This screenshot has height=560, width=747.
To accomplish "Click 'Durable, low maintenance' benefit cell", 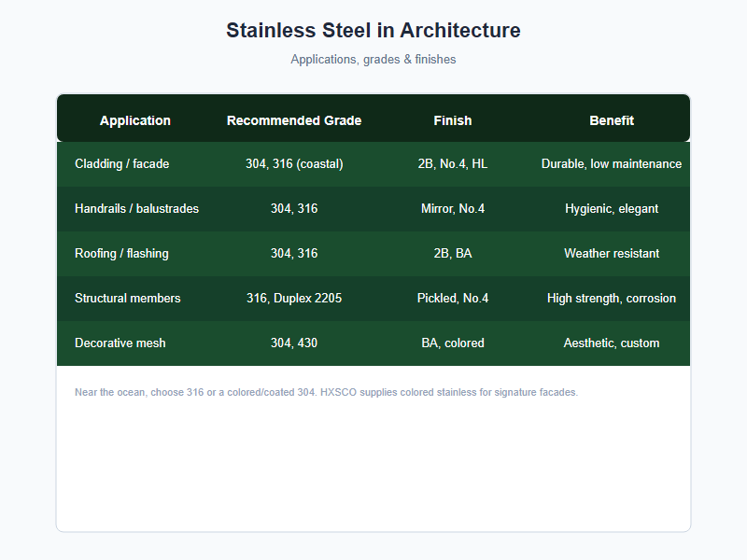I will tap(612, 164).
